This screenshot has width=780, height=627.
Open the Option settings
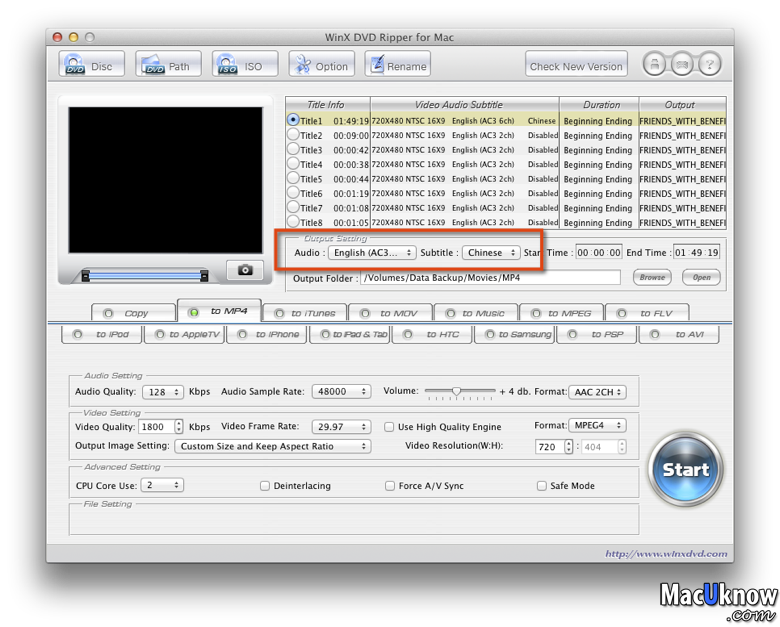coord(321,66)
